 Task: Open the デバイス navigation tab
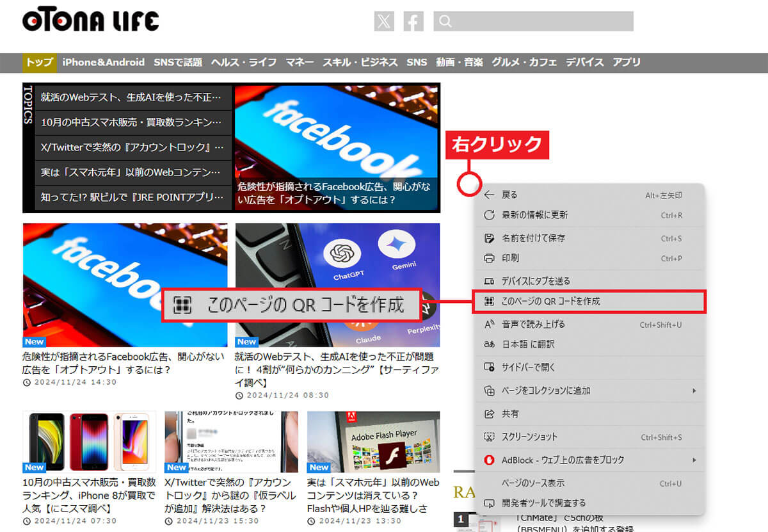(x=585, y=62)
